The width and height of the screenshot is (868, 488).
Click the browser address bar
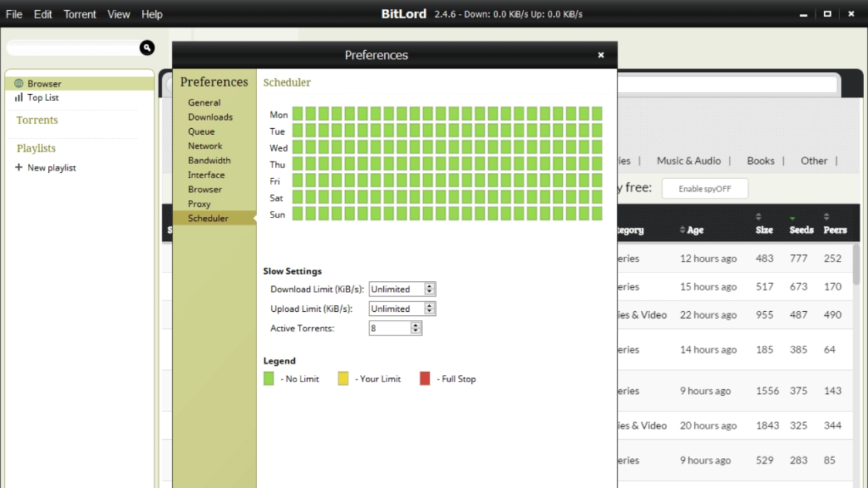727,85
